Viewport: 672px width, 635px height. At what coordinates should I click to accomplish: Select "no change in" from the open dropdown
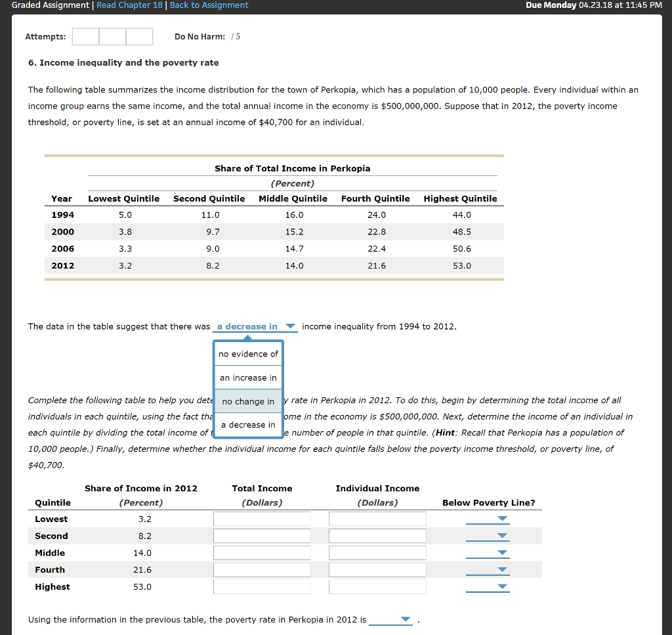coord(247,401)
